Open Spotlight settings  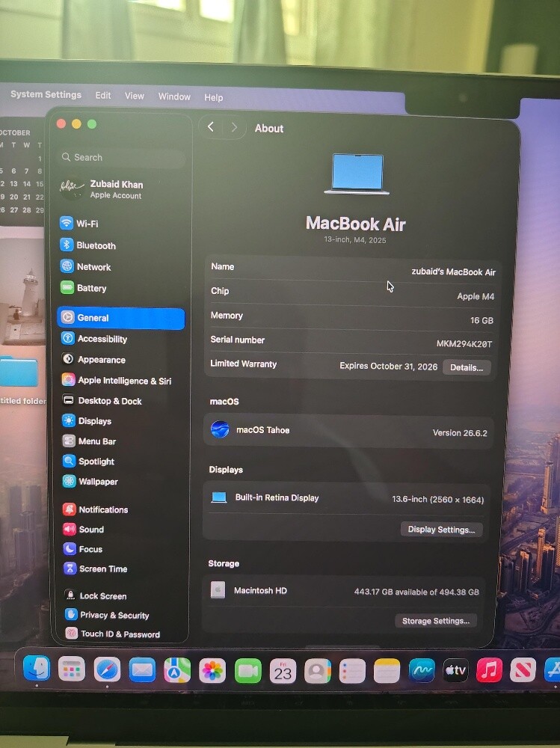(x=89, y=462)
